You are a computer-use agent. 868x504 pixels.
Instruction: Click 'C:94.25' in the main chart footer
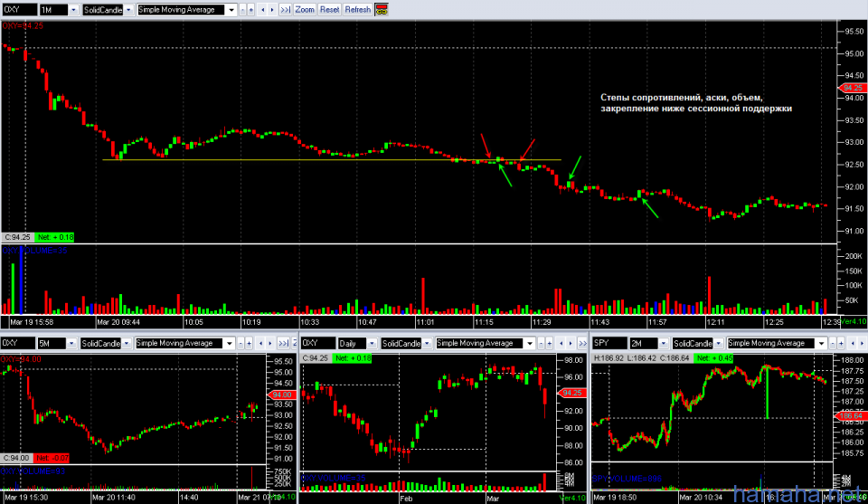click(x=18, y=237)
